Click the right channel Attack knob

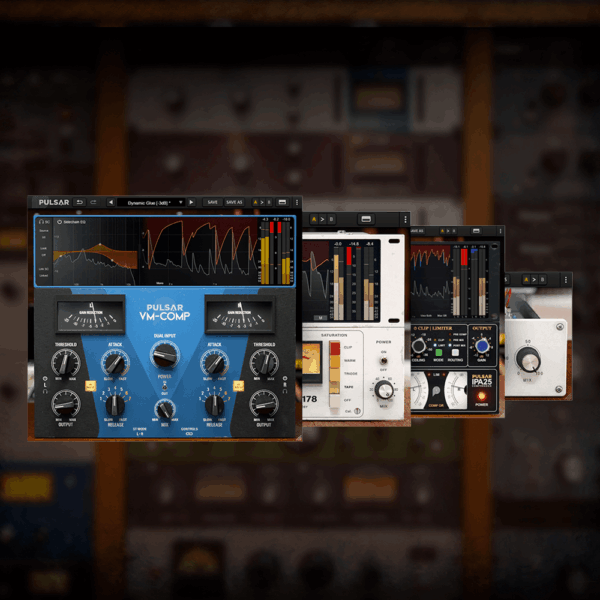tap(214, 364)
